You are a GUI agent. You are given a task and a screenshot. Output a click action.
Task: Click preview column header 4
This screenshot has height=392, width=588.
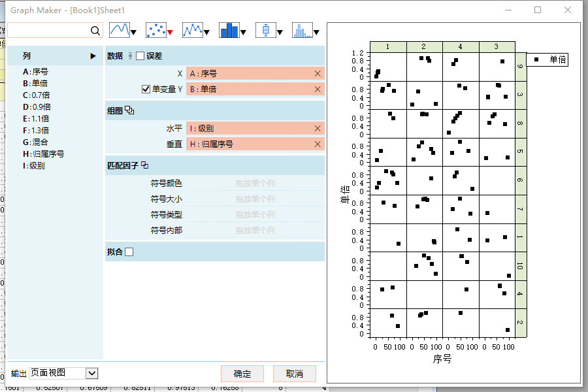pyautogui.click(x=461, y=46)
